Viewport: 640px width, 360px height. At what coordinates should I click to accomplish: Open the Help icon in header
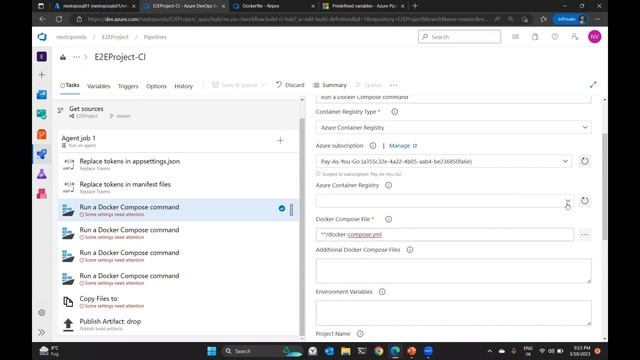tap(555, 37)
